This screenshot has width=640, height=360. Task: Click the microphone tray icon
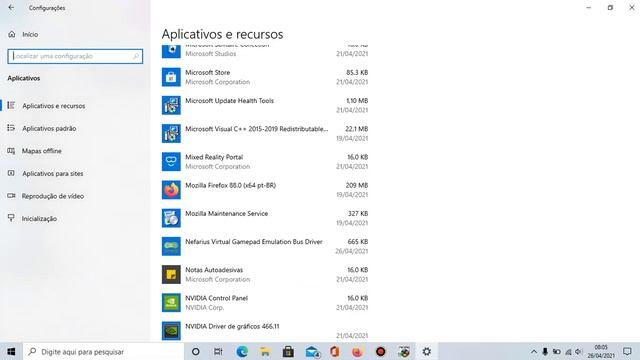(x=545, y=351)
